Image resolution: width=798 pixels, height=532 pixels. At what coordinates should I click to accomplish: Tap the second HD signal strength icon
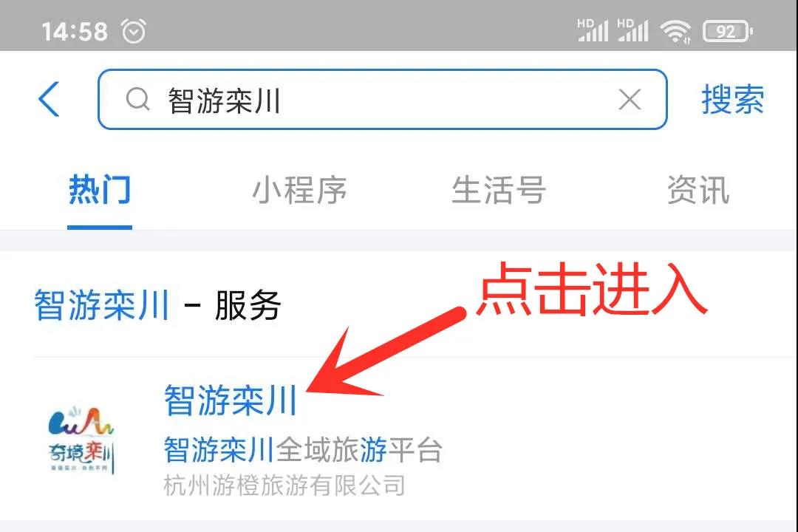(632, 30)
